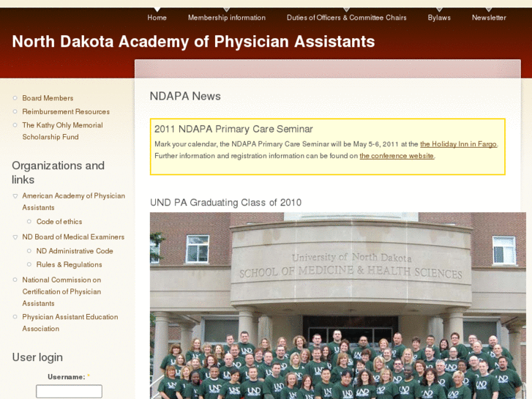This screenshot has height=399, width=532.
Task: Click the Username input field
Action: coord(69,391)
